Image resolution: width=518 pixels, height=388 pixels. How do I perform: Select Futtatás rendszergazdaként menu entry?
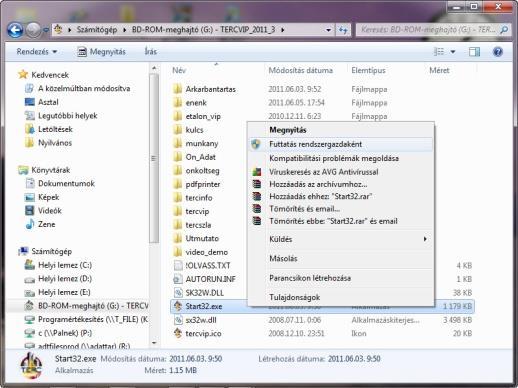[341, 144]
